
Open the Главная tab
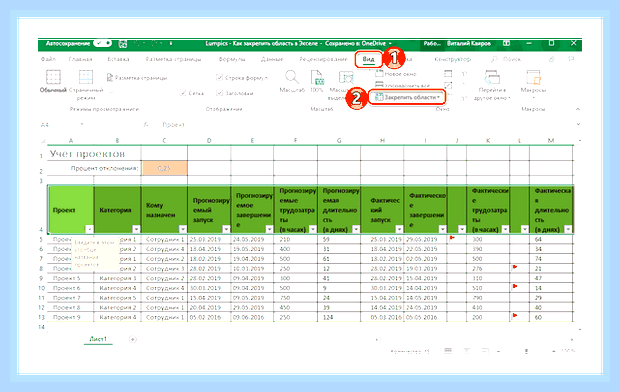point(80,59)
